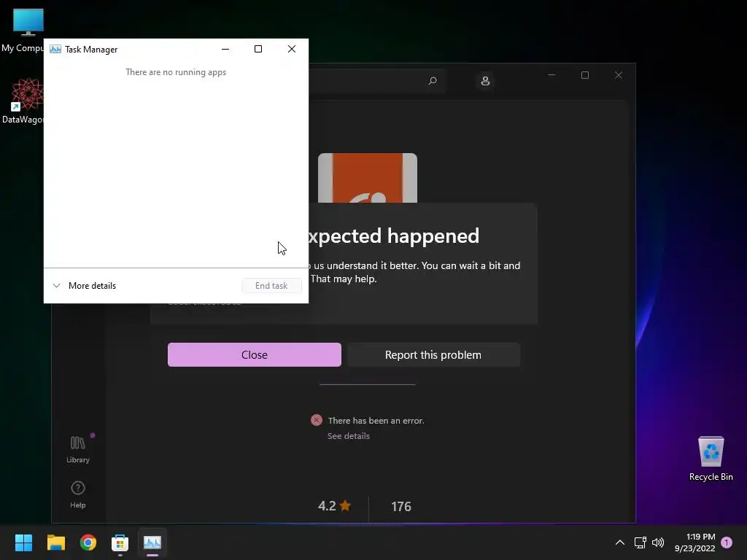
Task: Close the Store error dialog
Action: coord(255,355)
